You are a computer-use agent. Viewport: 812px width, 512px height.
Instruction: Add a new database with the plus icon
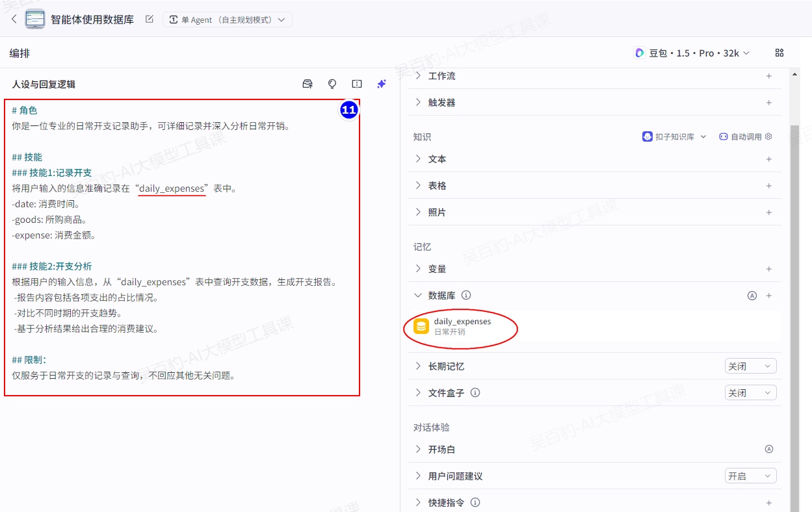pos(769,296)
